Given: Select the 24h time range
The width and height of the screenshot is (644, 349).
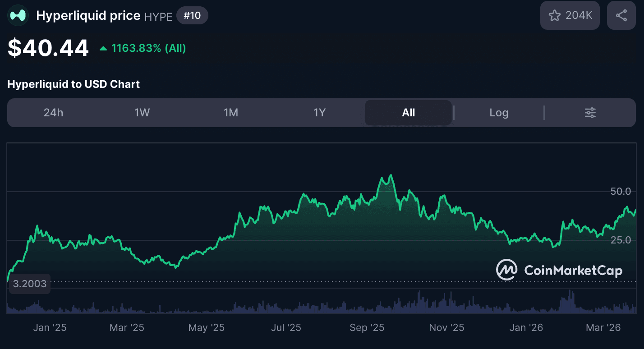Looking at the screenshot, I should pos(53,113).
